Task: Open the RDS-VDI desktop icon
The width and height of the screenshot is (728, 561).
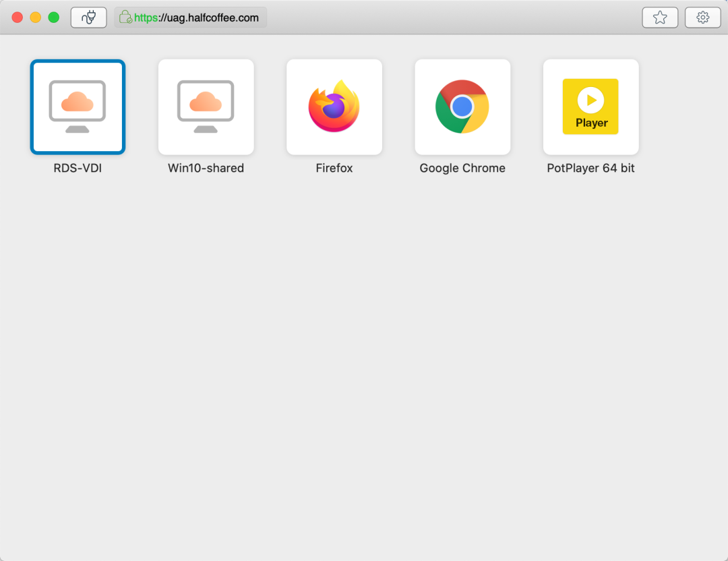Action: 78,107
